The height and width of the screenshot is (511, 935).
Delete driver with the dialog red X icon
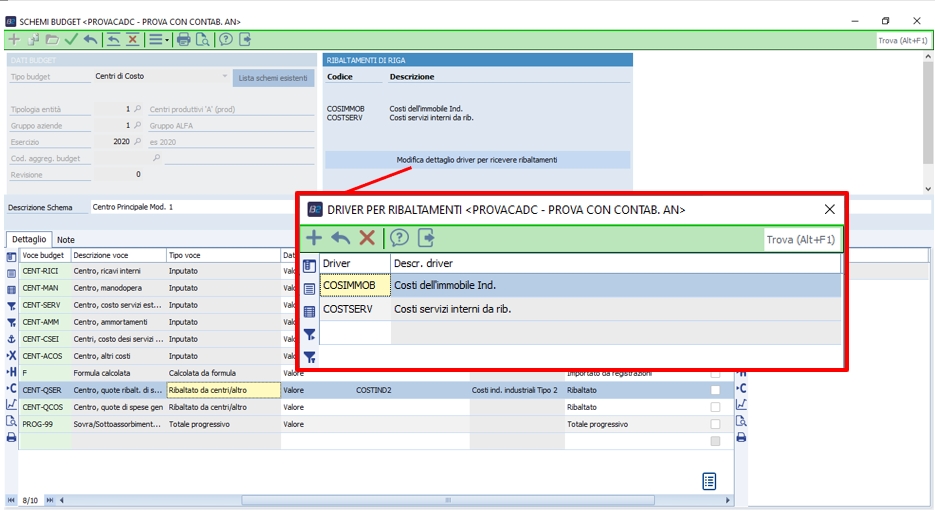pyautogui.click(x=367, y=238)
